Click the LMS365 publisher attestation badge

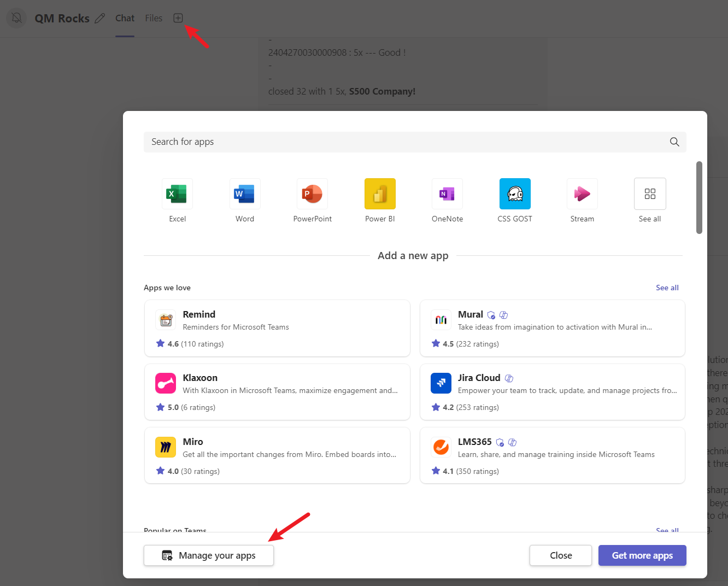500,442
